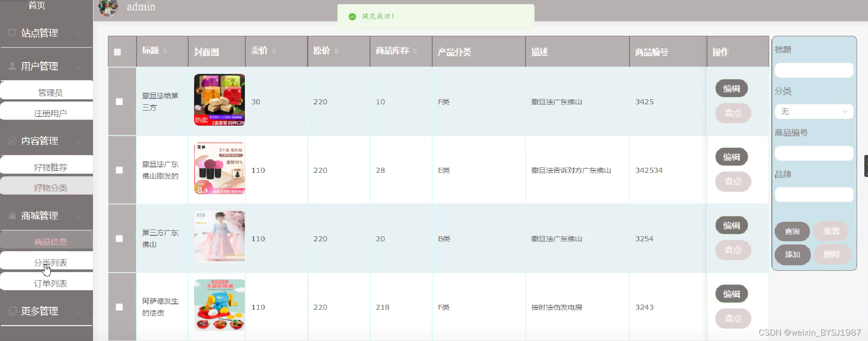The width and height of the screenshot is (868, 341).
Task: Click the 更多管理 copy icon
Action: (x=12, y=311)
